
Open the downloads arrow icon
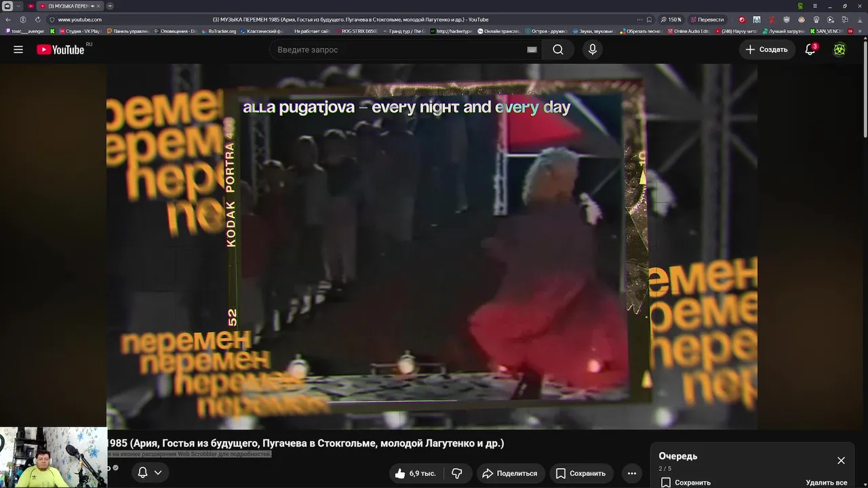859,20
